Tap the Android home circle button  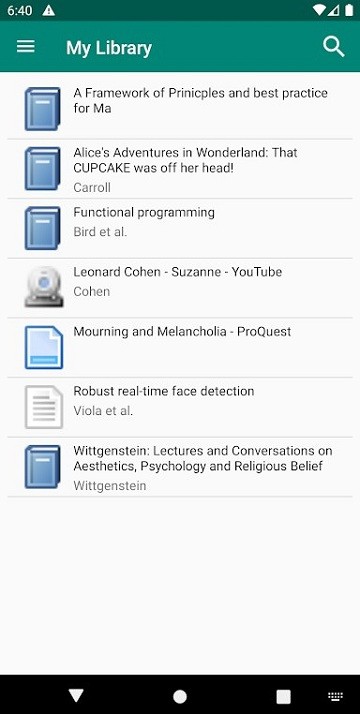click(x=180, y=696)
